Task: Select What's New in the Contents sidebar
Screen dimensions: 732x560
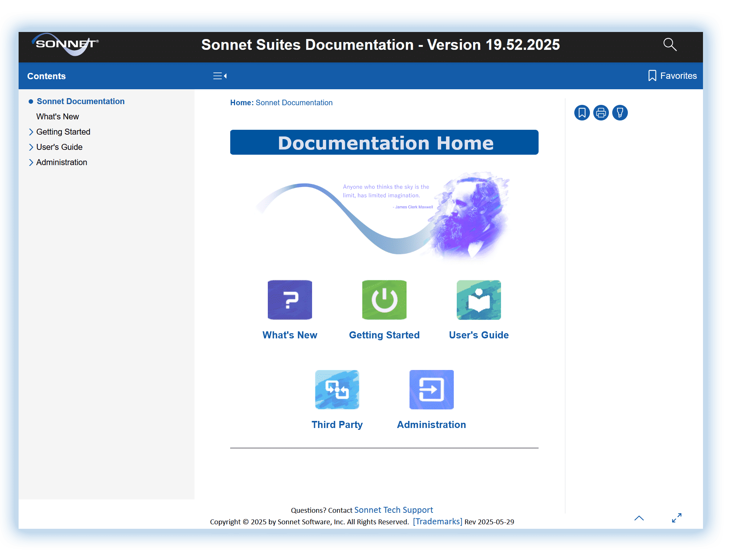Action: (x=57, y=116)
